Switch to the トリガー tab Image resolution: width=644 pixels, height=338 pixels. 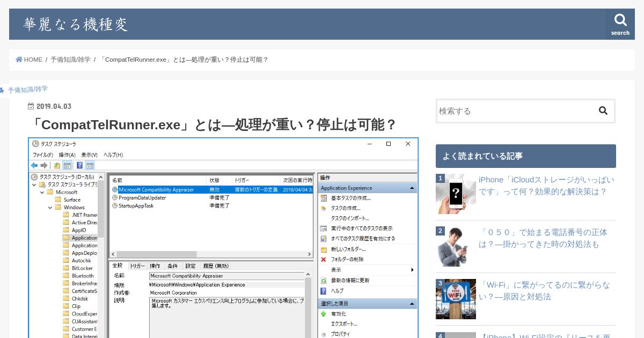click(137, 266)
